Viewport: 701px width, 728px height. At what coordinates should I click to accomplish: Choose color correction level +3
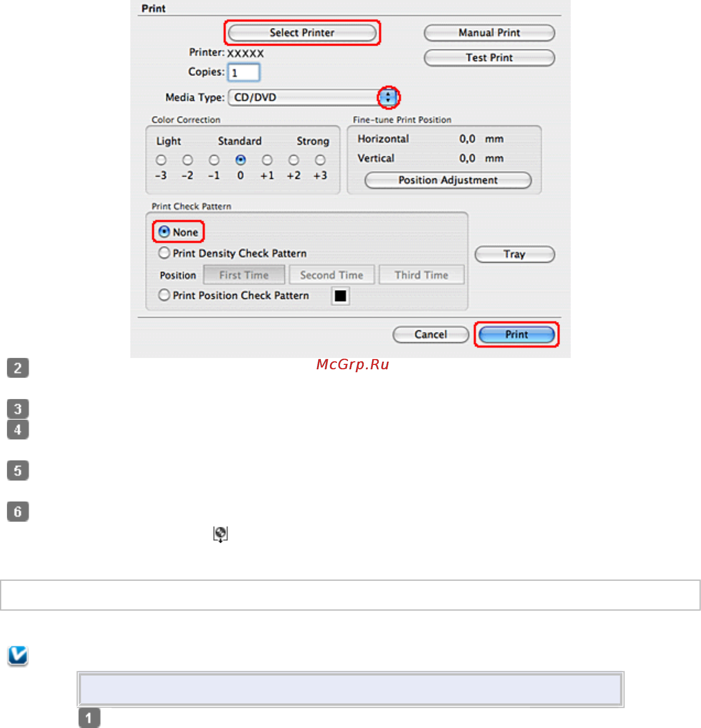tap(320, 160)
